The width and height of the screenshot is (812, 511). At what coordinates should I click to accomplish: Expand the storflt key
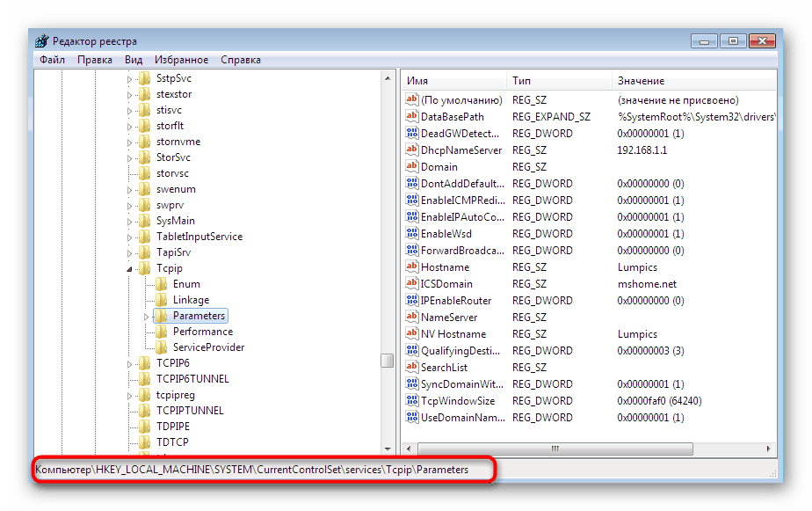click(x=129, y=127)
